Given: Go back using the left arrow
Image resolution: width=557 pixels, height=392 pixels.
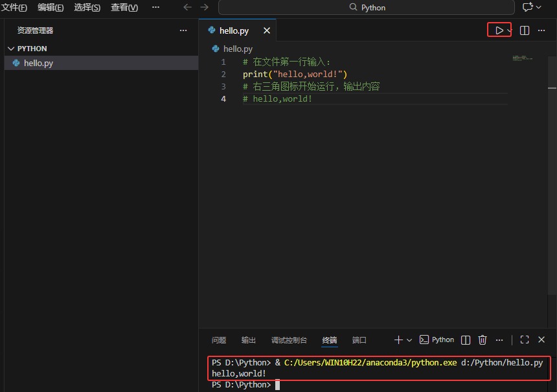Looking at the screenshot, I should click(188, 7).
